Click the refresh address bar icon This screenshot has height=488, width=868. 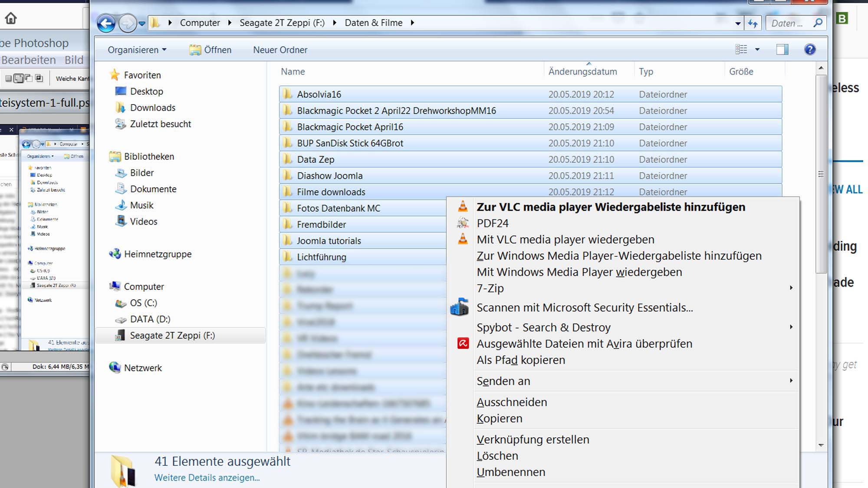pyautogui.click(x=753, y=23)
